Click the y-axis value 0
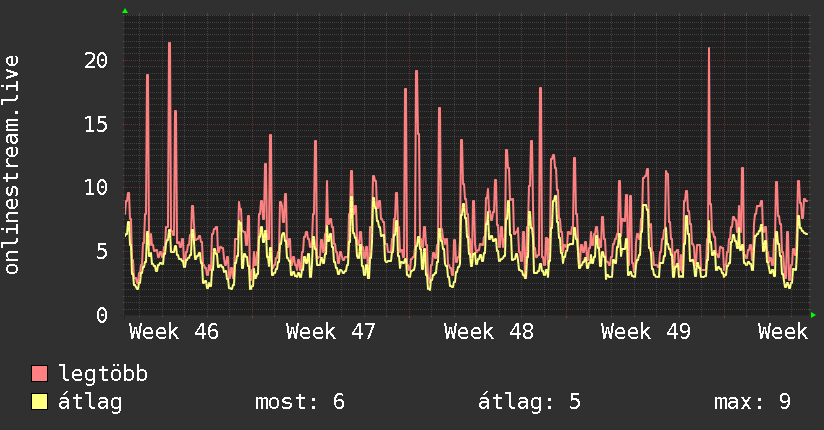 [x=102, y=315]
